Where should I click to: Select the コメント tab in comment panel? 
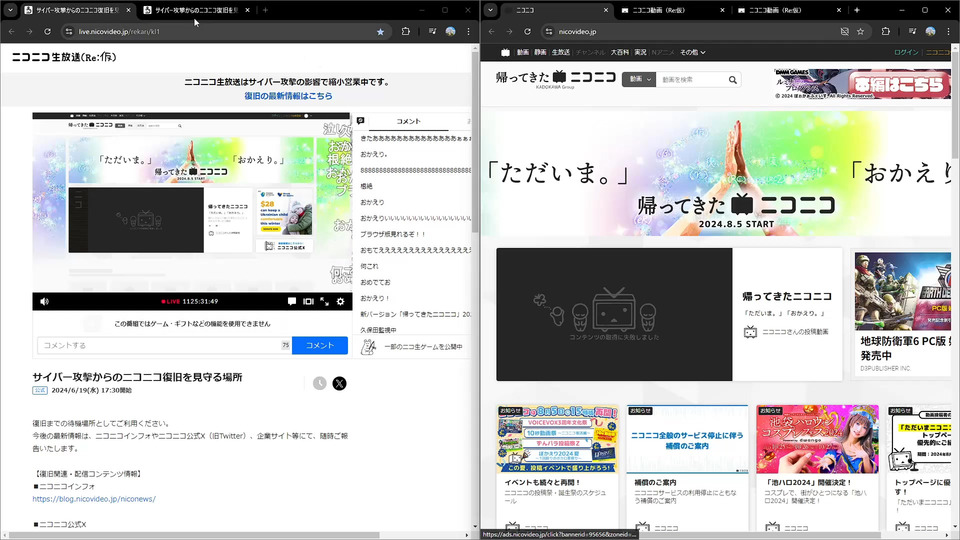point(408,121)
